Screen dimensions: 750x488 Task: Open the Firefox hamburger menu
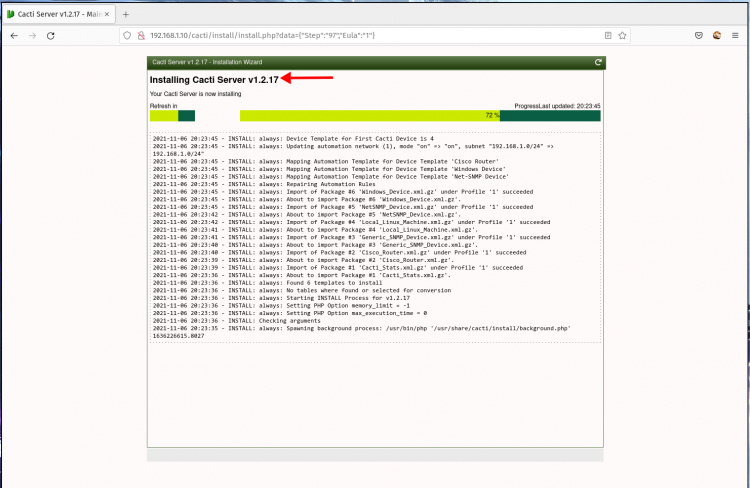[x=736, y=35]
